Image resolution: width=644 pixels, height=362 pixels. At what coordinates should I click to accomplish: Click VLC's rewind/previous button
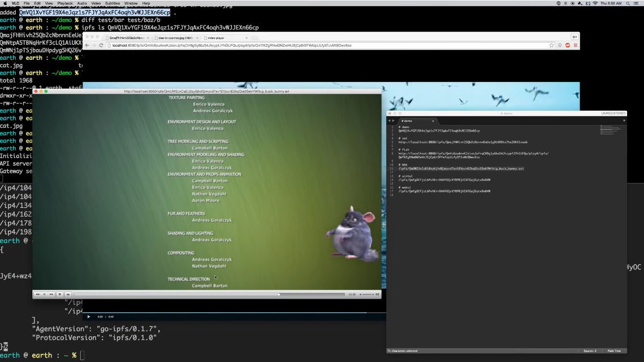[x=37, y=294]
